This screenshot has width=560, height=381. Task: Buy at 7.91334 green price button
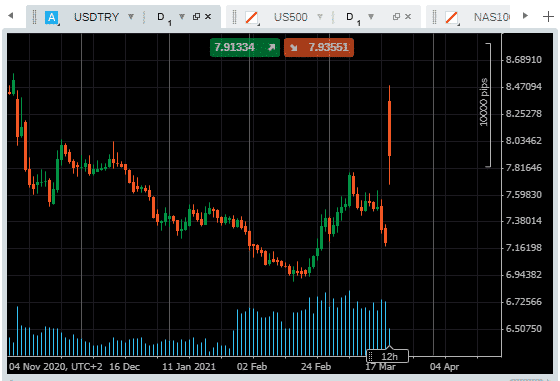click(x=245, y=47)
